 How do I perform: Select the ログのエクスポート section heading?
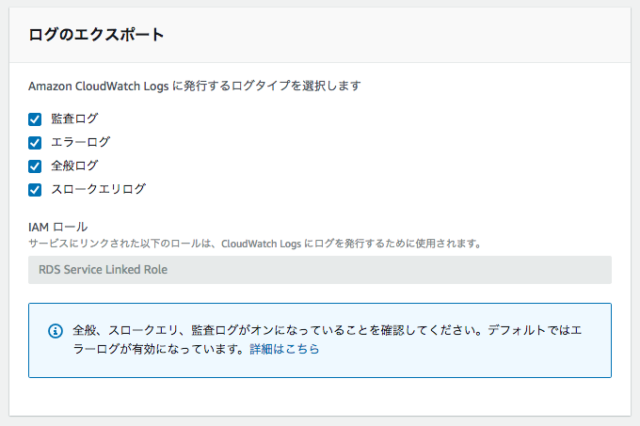[x=96, y=35]
